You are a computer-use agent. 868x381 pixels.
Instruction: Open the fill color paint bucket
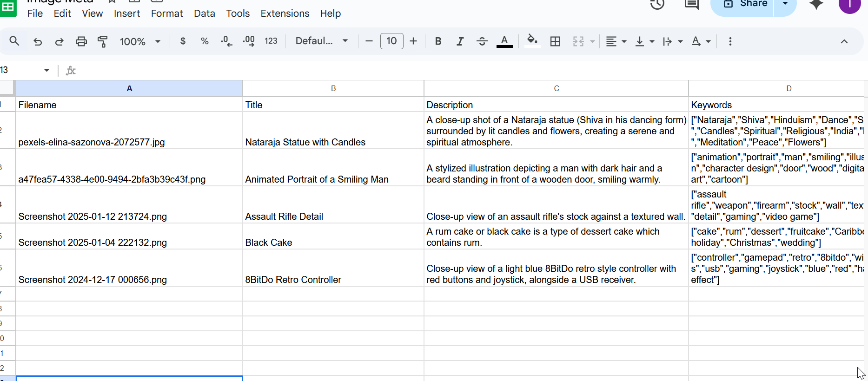click(532, 41)
